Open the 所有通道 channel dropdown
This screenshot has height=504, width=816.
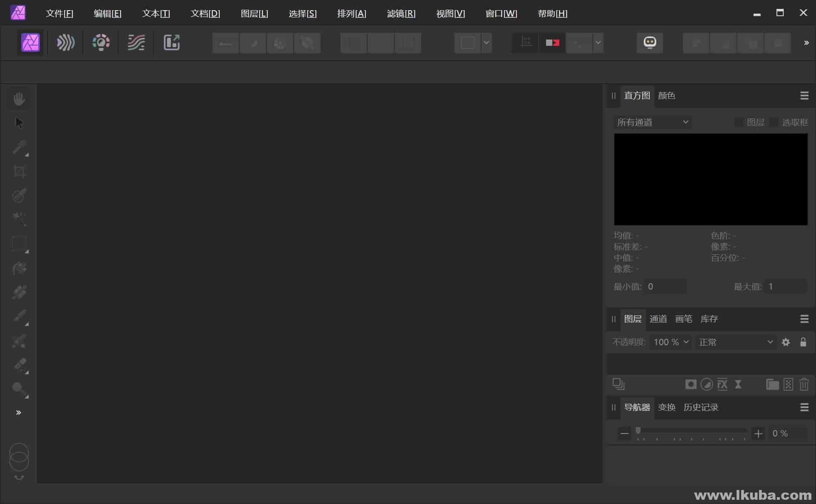(x=652, y=122)
